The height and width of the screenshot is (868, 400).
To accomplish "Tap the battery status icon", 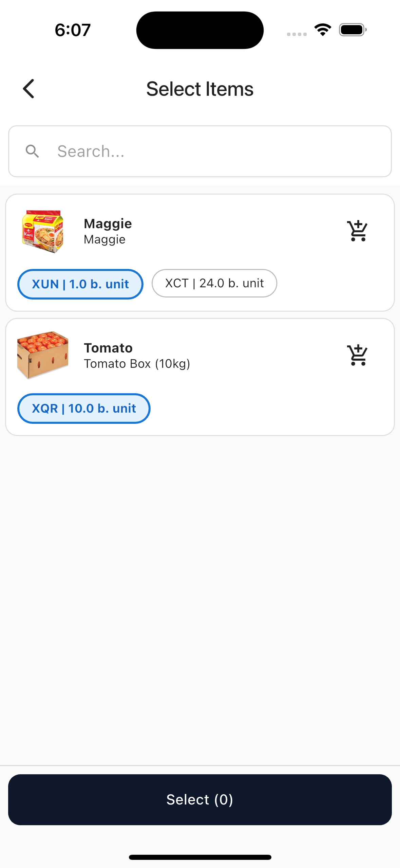I will tap(353, 30).
